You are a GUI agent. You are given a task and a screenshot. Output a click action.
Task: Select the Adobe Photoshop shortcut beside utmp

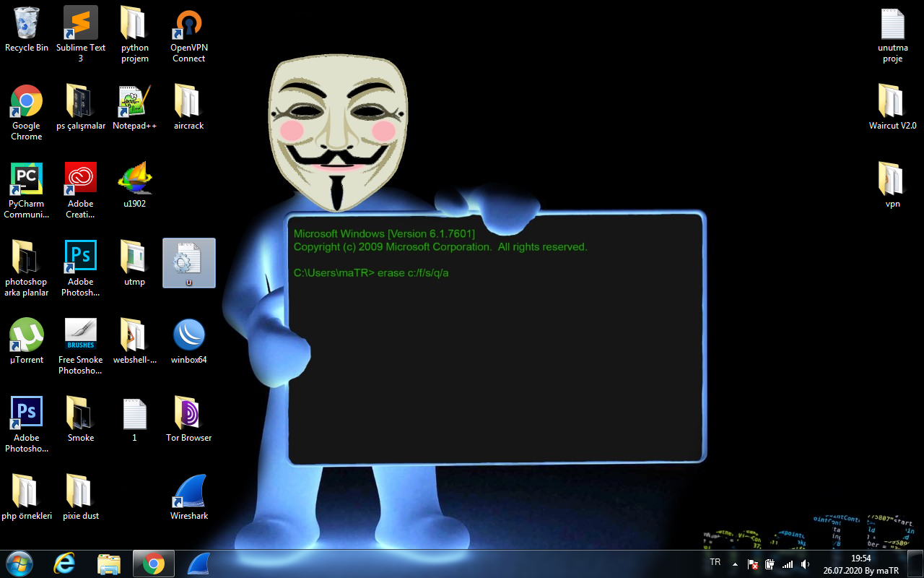[81, 268]
